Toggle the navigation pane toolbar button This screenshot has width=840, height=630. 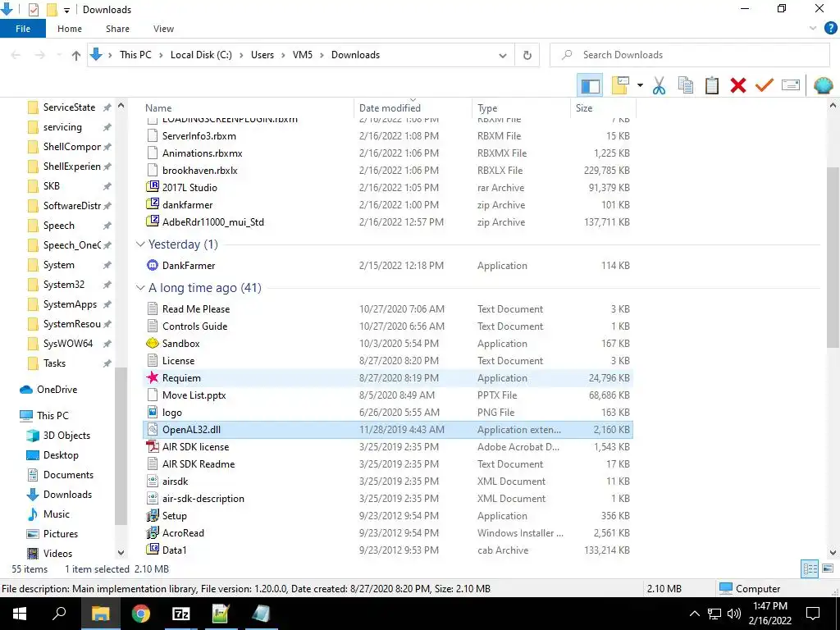(x=590, y=85)
